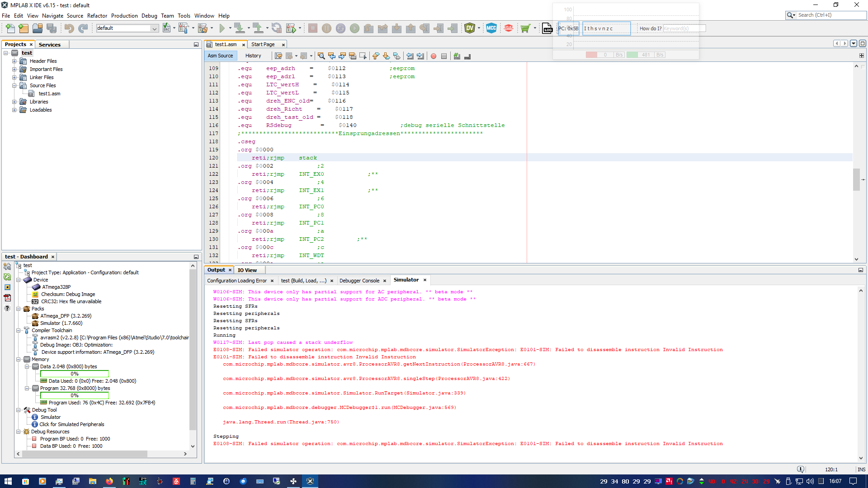Click the Open Project folder icon
This screenshot has width=868, height=488.
38,28
